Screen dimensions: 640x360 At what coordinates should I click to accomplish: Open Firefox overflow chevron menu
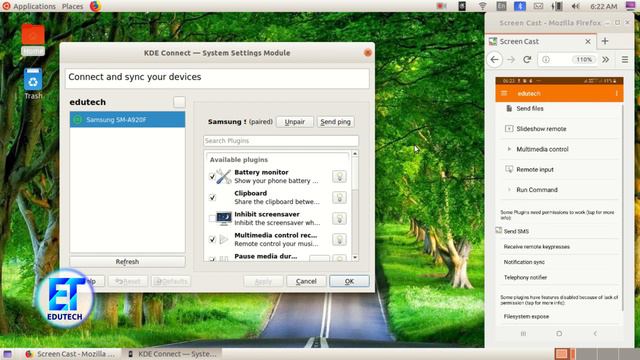(606, 60)
